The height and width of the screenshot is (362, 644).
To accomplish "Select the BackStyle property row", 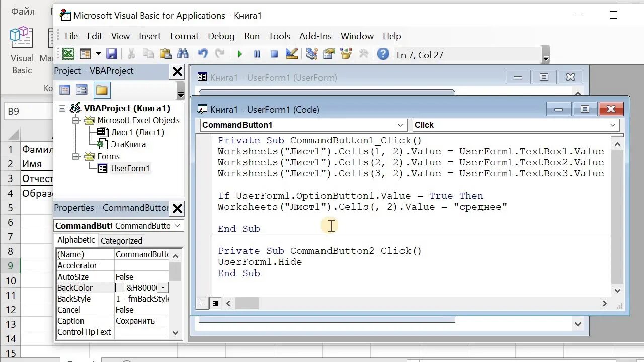I will coord(113,299).
